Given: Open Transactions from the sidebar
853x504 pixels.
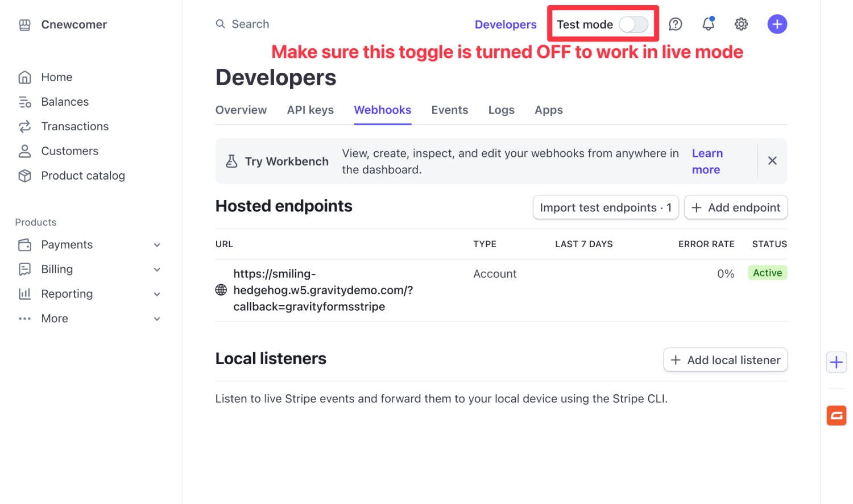Looking at the screenshot, I should point(74,126).
